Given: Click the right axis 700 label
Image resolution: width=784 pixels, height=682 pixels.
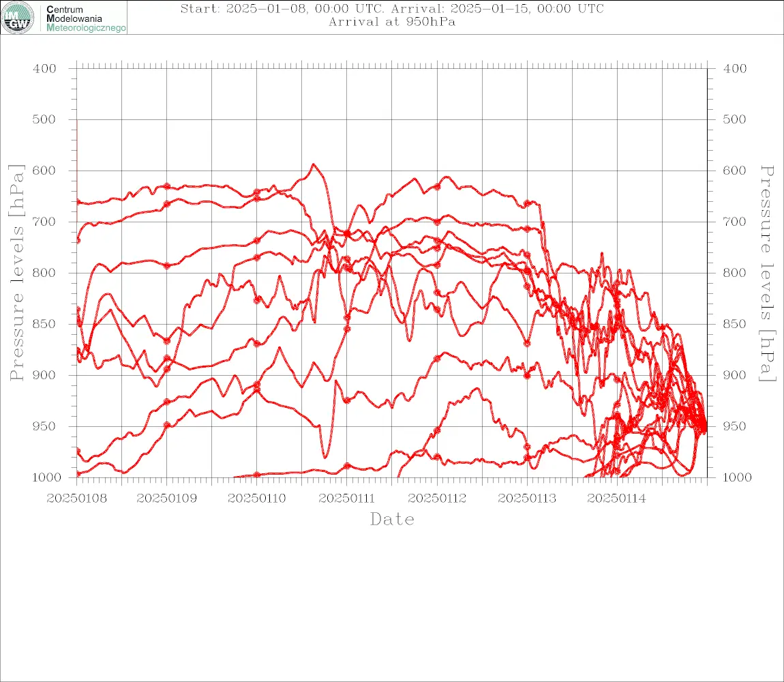Looking at the screenshot, I should pos(734,222).
